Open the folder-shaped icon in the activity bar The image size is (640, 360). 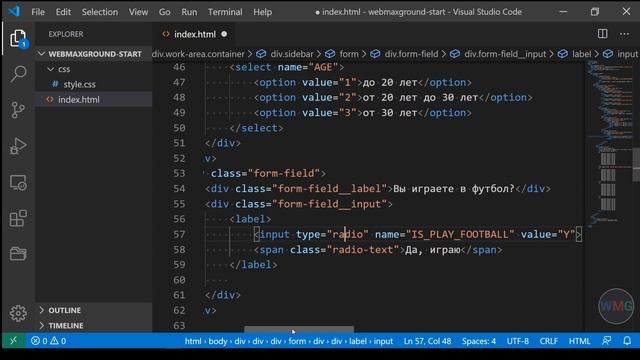click(x=18, y=254)
